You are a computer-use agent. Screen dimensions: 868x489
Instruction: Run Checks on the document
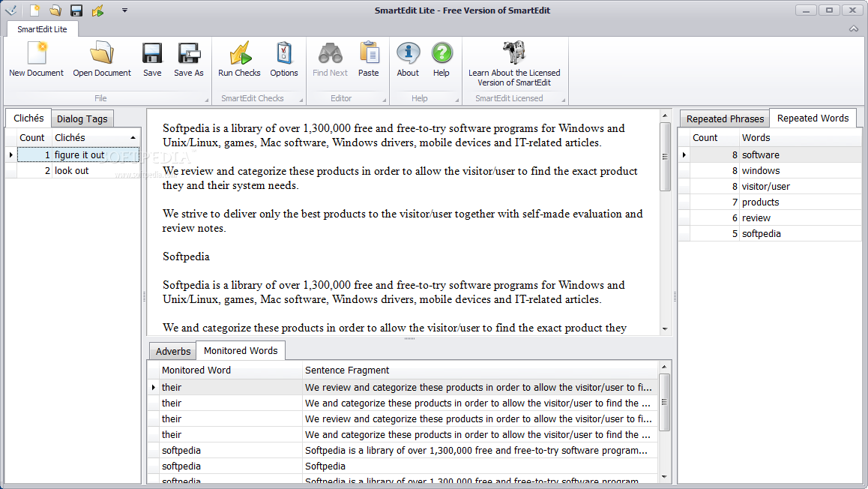[x=239, y=59]
